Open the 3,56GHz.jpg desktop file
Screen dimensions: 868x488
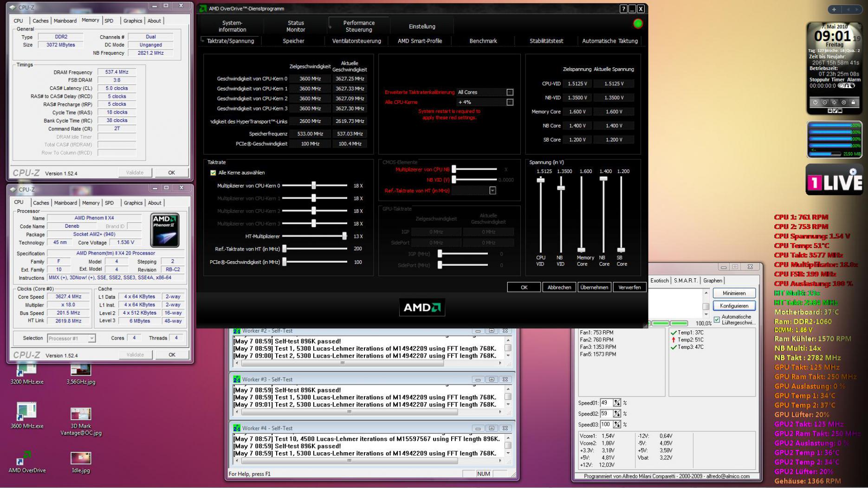click(x=81, y=374)
